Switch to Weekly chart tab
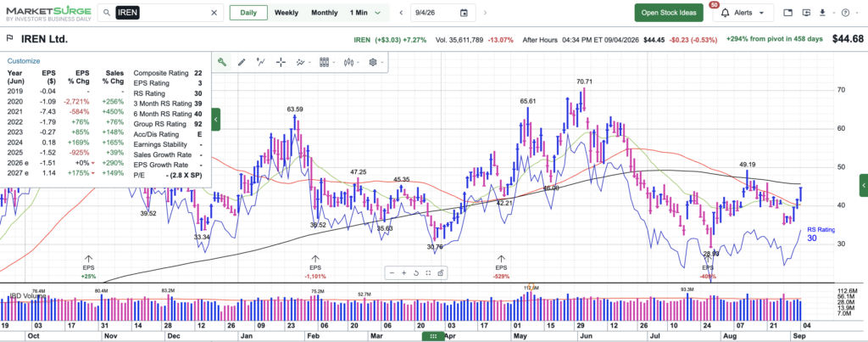 pos(287,13)
